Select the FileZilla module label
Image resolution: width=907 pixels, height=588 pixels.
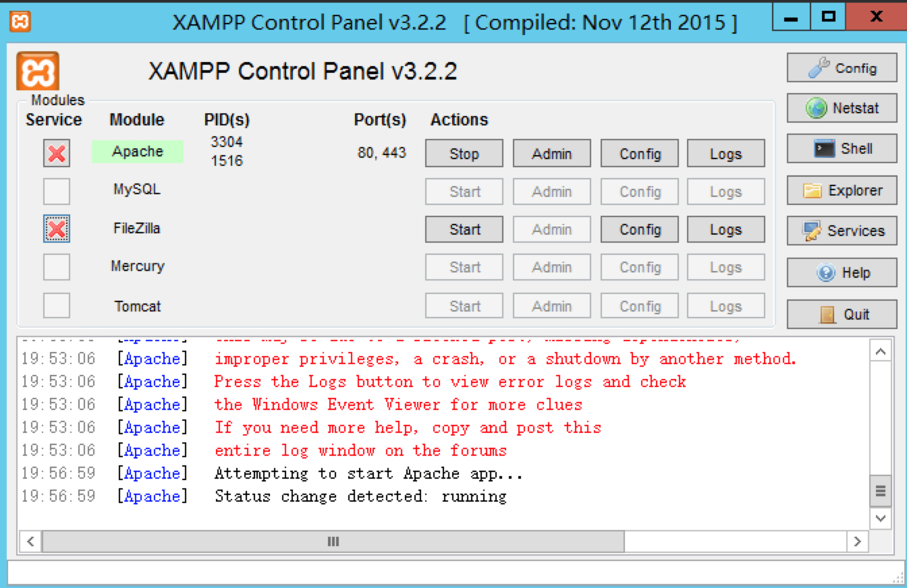pyautogui.click(x=137, y=228)
